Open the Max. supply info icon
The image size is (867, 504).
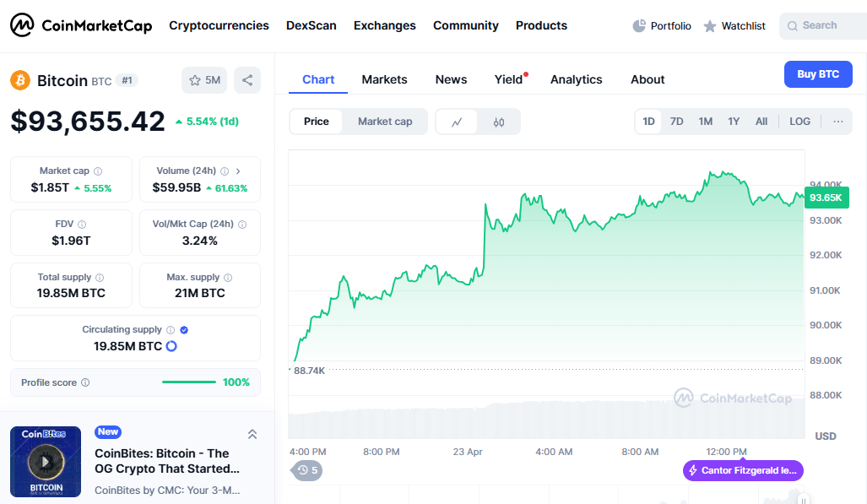click(228, 278)
